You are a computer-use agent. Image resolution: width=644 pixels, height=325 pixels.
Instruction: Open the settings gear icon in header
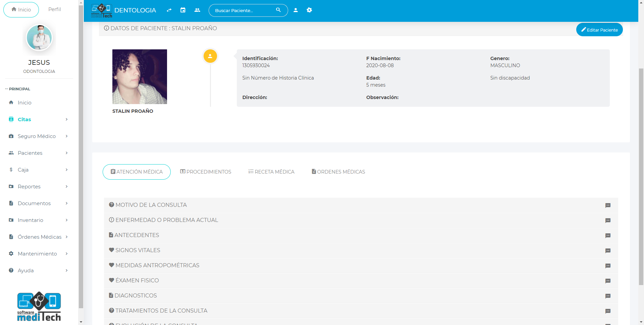click(x=309, y=10)
